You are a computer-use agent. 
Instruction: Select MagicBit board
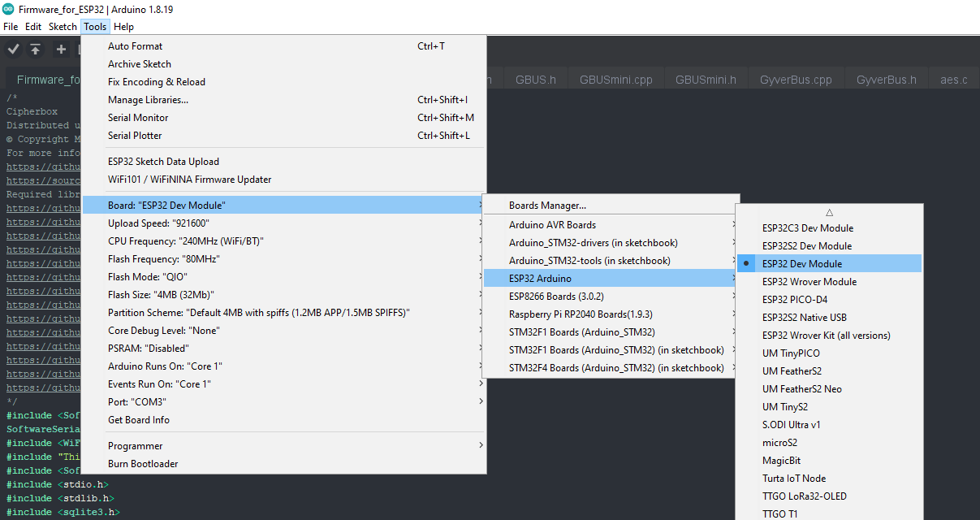829,461
